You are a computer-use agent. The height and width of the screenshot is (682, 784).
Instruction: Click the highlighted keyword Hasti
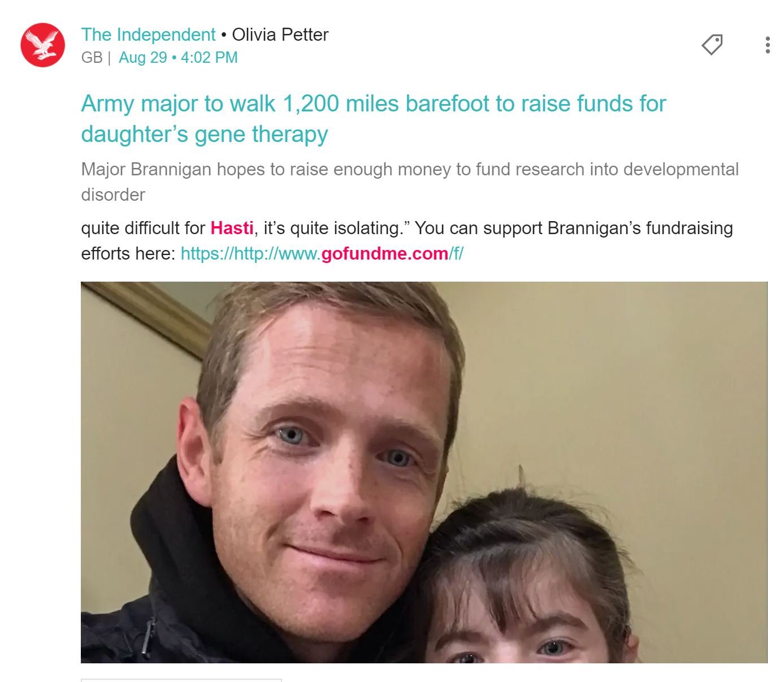pos(232,228)
